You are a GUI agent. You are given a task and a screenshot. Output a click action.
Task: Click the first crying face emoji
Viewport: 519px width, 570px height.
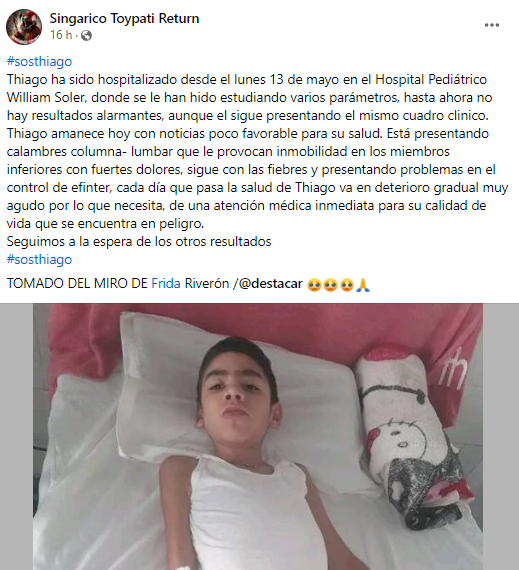[314, 284]
